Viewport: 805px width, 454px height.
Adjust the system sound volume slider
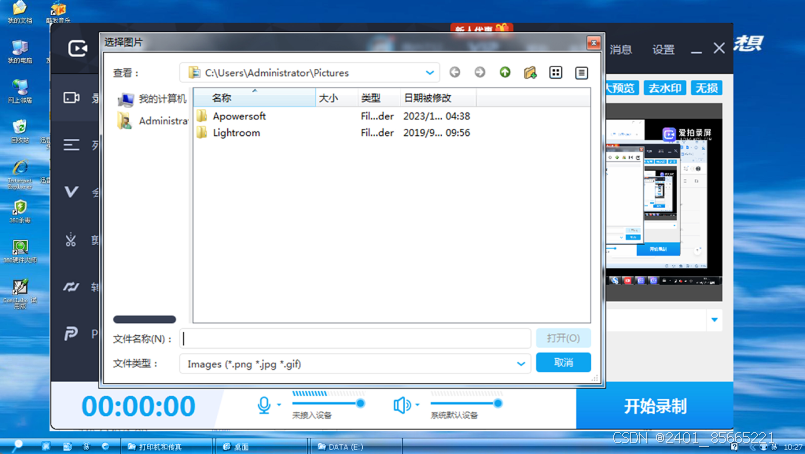[x=466, y=403]
